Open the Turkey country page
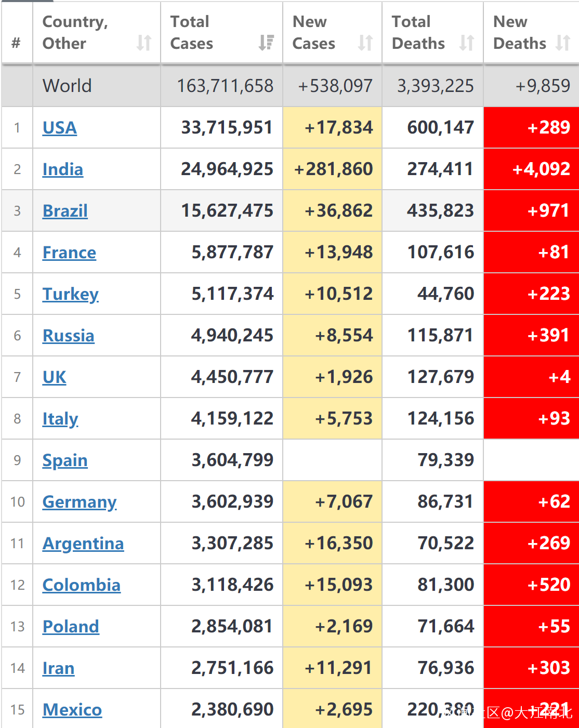Image resolution: width=579 pixels, height=728 pixels. click(x=70, y=294)
